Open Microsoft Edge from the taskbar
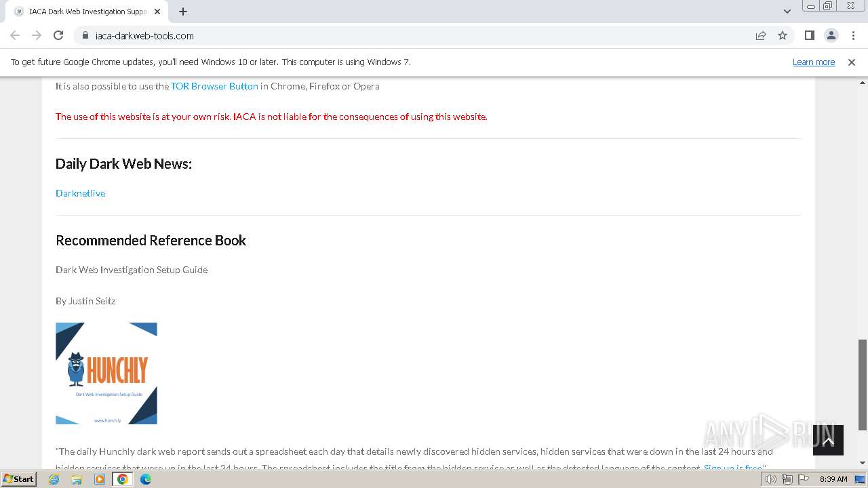The image size is (868, 488). tap(146, 479)
